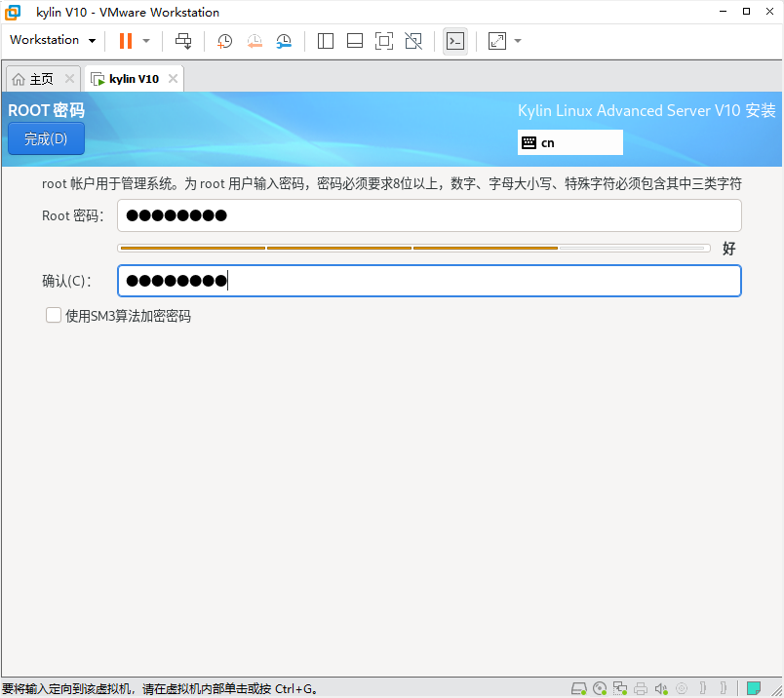
Task: Click the greyed-out disc device icon
Action: pyautogui.click(x=682, y=688)
